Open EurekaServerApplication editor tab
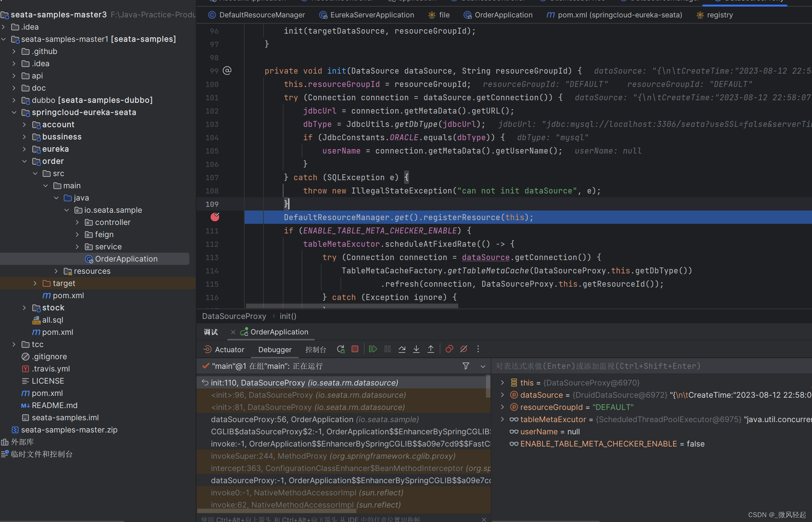This screenshot has width=812, height=522. tap(367, 15)
